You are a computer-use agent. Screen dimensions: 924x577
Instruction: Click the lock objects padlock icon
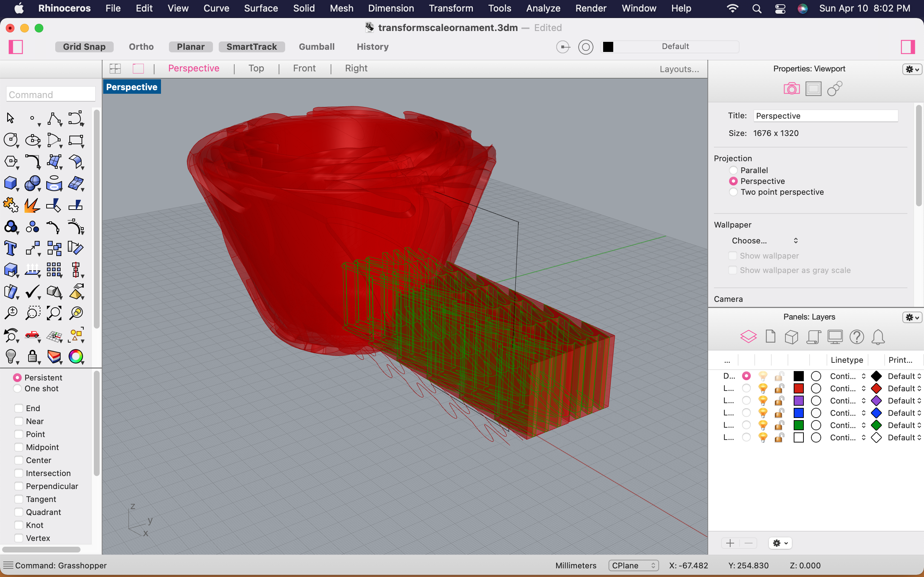click(32, 356)
